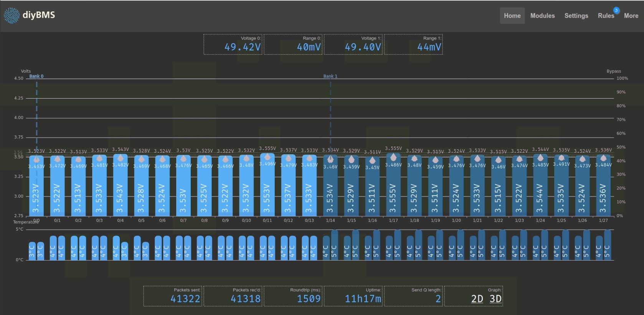The width and height of the screenshot is (644, 315).
Task: Click the 3.491V minimum label on cell 1/25
Action: [x=561, y=164]
